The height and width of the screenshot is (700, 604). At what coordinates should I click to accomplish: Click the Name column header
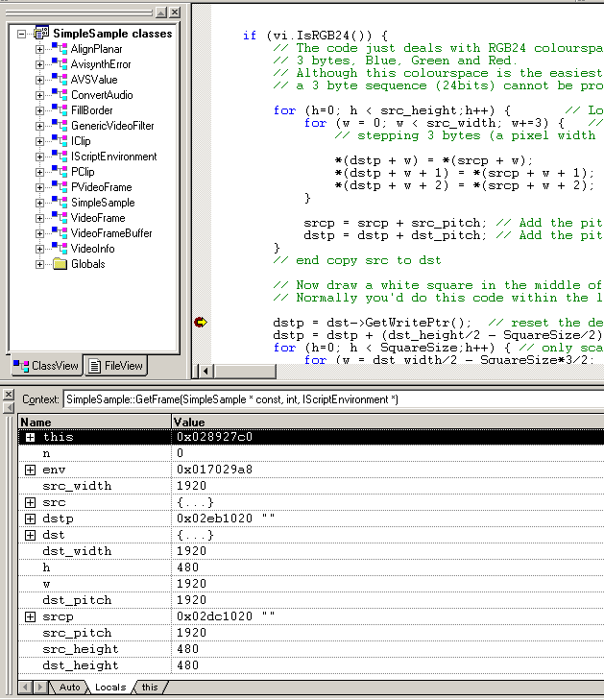[95, 422]
